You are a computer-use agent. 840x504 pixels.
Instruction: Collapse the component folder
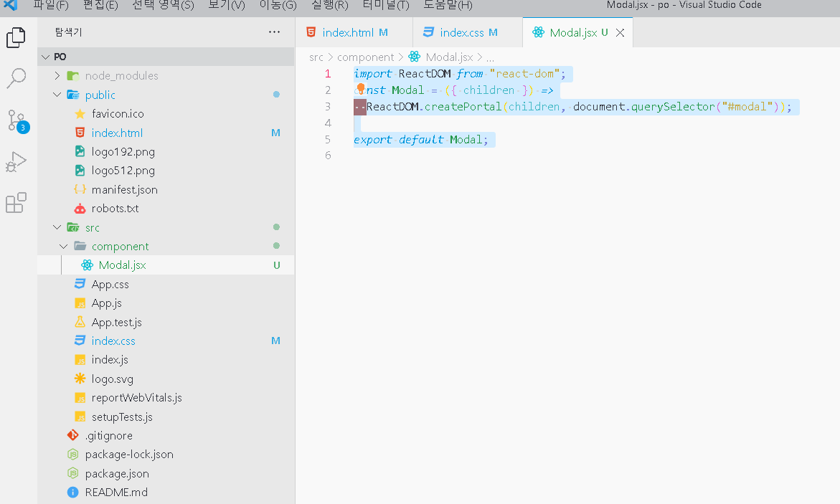coord(64,247)
